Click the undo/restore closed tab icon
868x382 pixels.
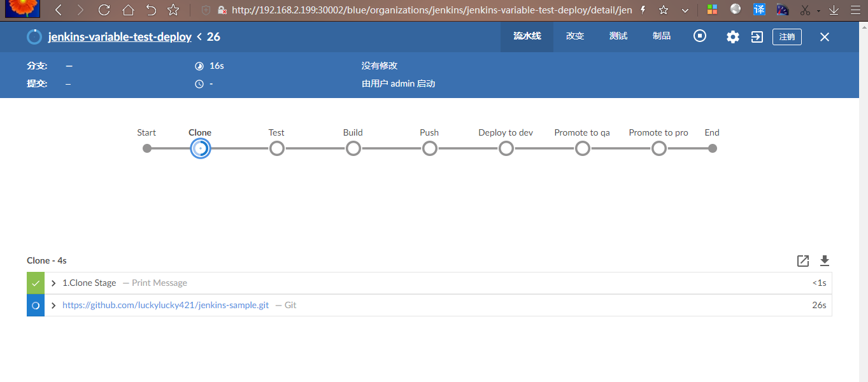pos(151,10)
